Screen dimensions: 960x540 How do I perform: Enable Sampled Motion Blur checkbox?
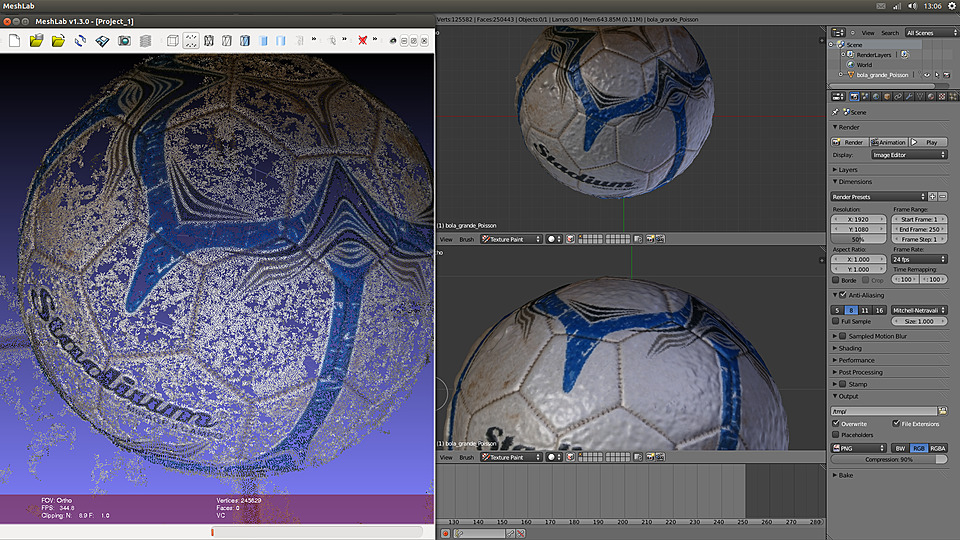(x=842, y=336)
